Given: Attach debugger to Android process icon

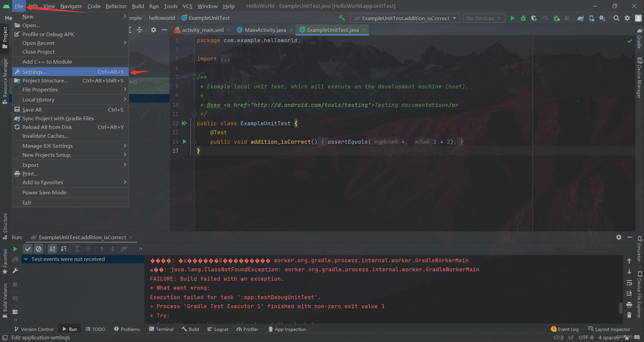Looking at the screenshot, I should point(556,18).
